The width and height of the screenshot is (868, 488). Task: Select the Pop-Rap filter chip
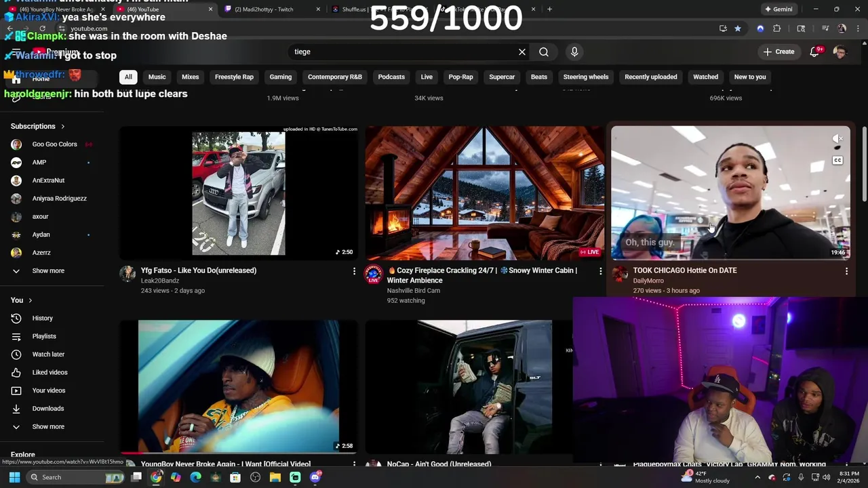[x=460, y=77]
